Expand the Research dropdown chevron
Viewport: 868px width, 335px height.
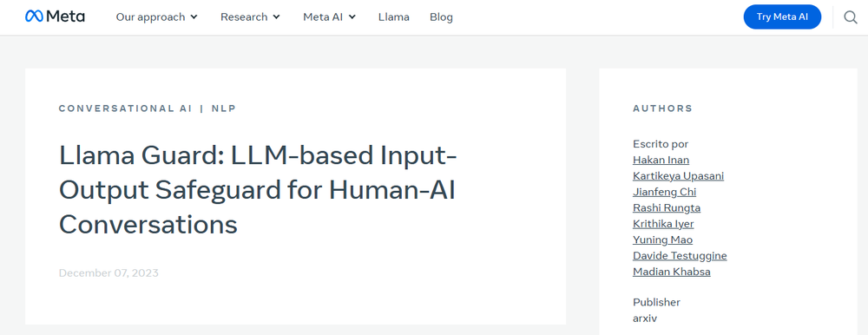coord(276,17)
